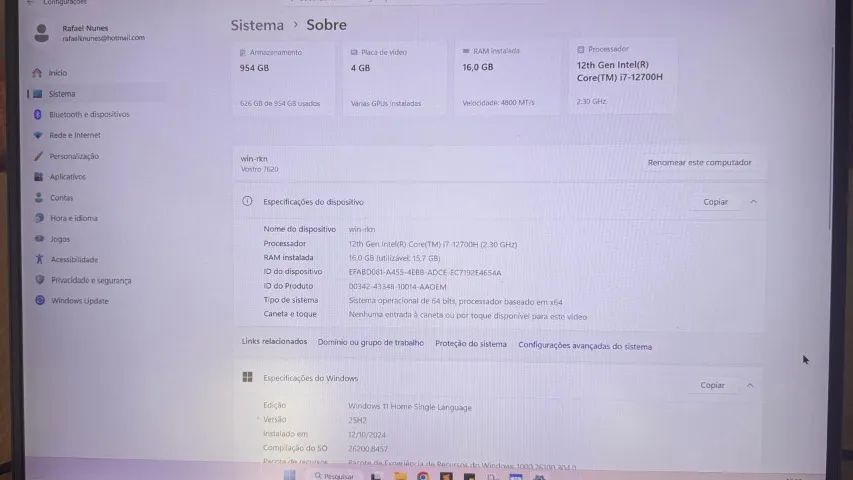
Task: Open the Armazenamento 954 GB card
Action: [x=283, y=78]
